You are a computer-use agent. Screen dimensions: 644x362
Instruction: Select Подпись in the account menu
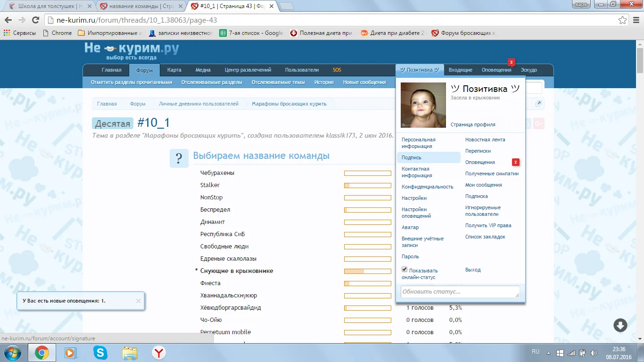[412, 157]
